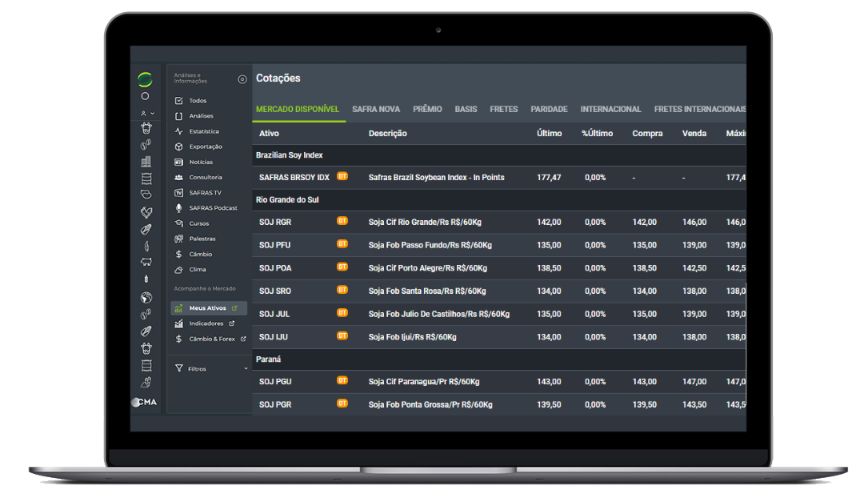Viewport: 868px width, 502px height.
Task: Collapse the Rio Grande do Sul group
Action: 288,199
